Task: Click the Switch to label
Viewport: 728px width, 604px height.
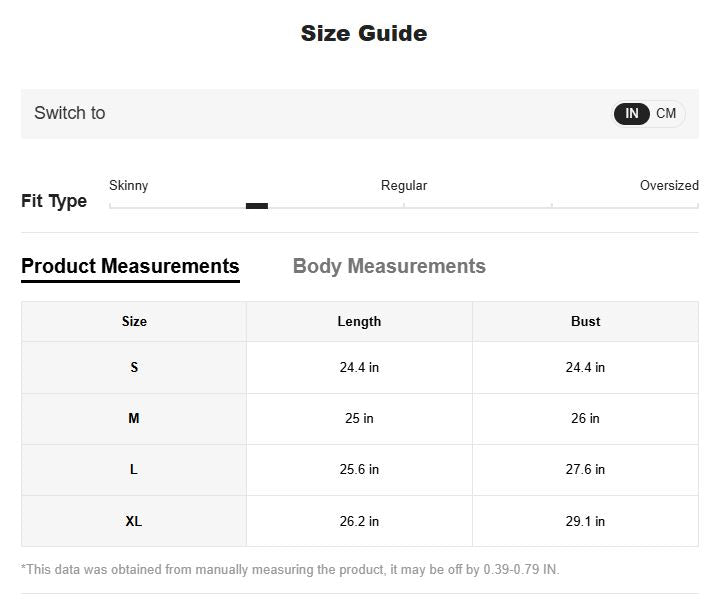Action: [70, 113]
